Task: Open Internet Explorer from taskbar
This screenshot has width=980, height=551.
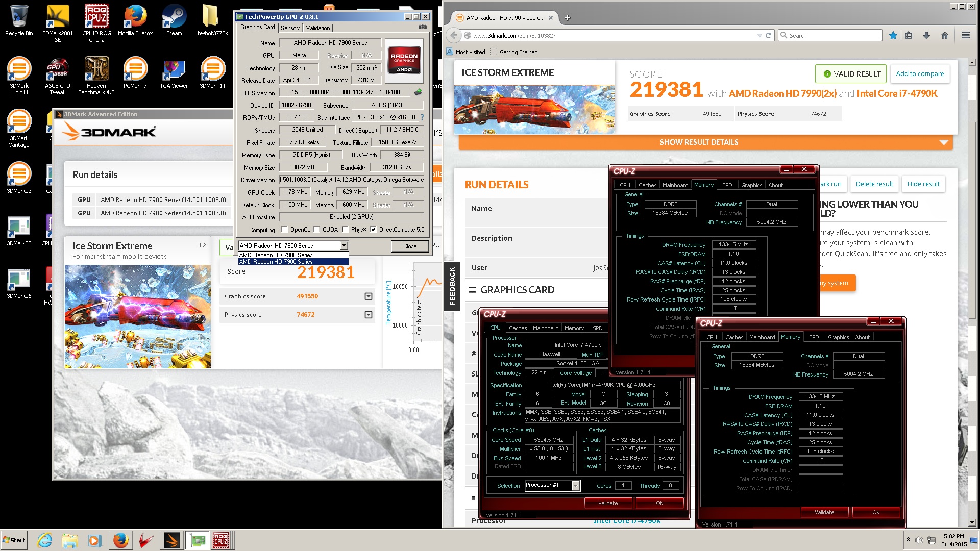Action: [45, 540]
